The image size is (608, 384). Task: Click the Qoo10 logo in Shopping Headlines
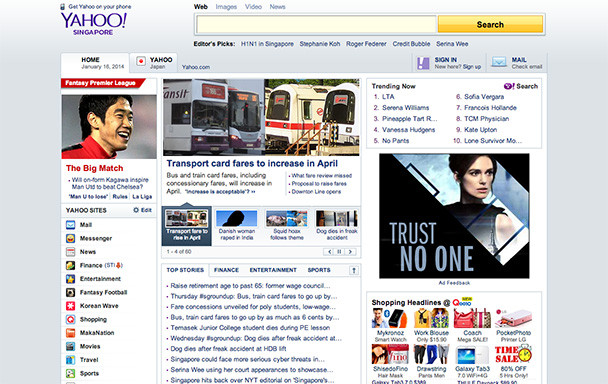coord(462,302)
